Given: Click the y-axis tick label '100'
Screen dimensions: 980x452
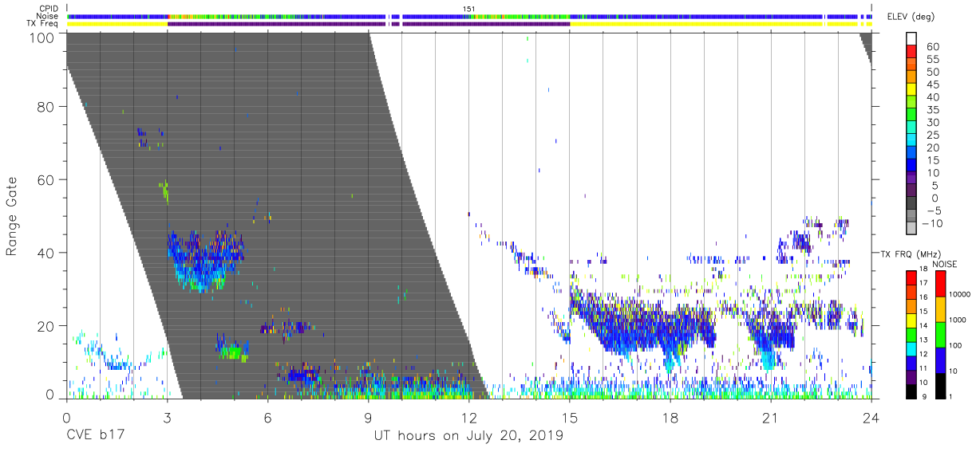Looking at the screenshot, I should pos(42,37).
